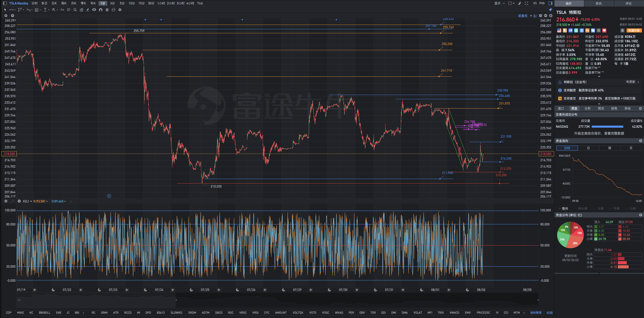Open main chart settings gear
This screenshot has width=644, height=318.
(6, 15)
